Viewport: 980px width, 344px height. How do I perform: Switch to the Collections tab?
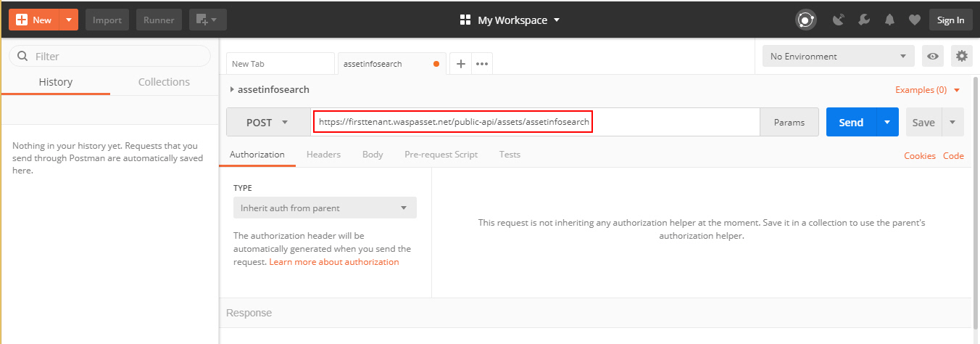click(164, 82)
